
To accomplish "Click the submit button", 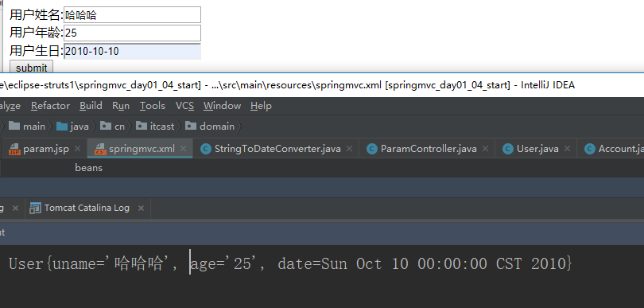I will (32, 68).
